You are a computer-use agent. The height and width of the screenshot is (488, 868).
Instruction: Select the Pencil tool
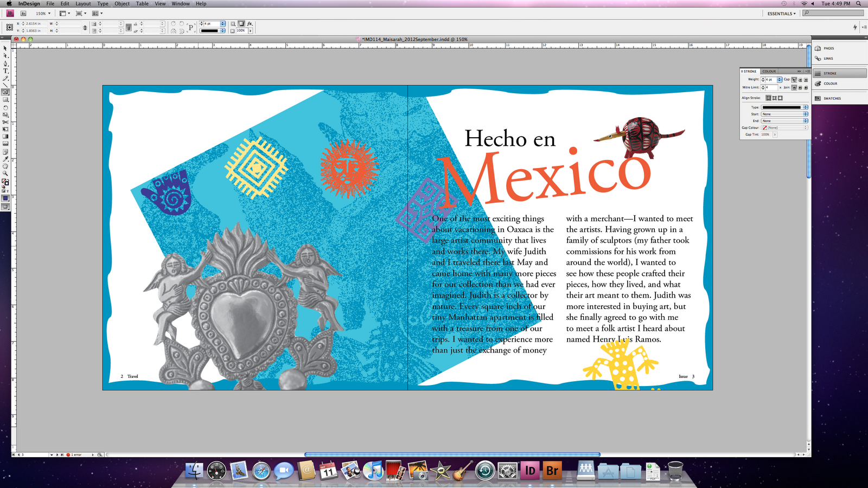point(5,78)
